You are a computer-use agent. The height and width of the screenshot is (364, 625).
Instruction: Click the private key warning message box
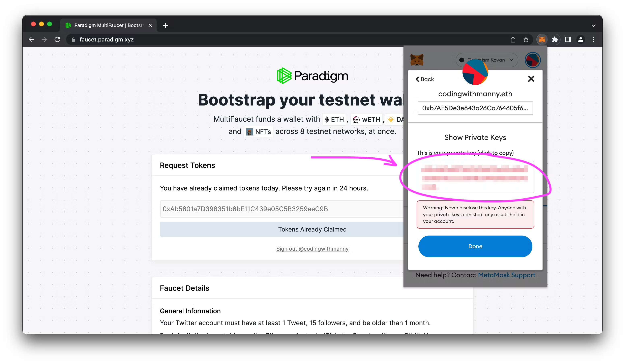[475, 214]
